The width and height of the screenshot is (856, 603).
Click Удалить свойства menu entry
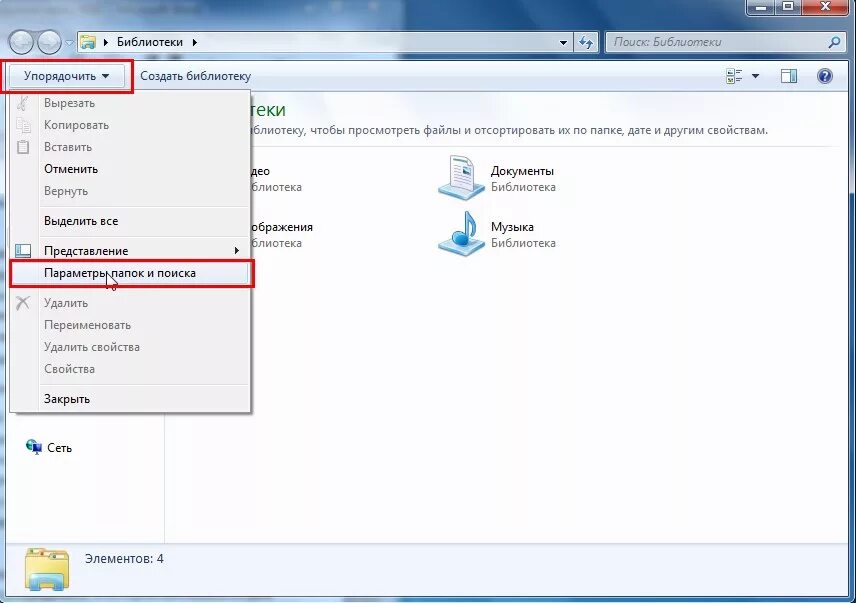130,347
